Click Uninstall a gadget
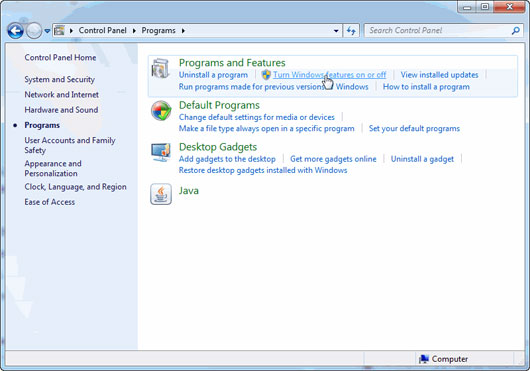The width and height of the screenshot is (530, 371). (x=422, y=159)
